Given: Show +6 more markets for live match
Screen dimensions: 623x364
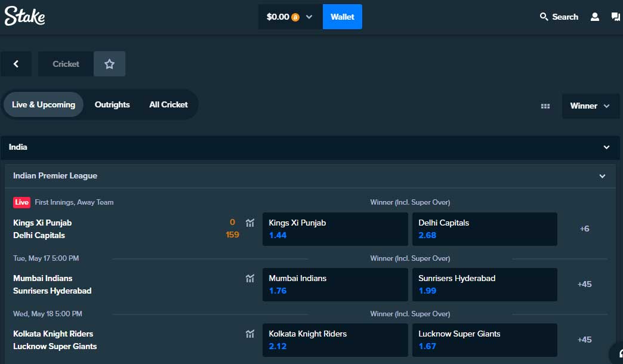Looking at the screenshot, I should [584, 229].
